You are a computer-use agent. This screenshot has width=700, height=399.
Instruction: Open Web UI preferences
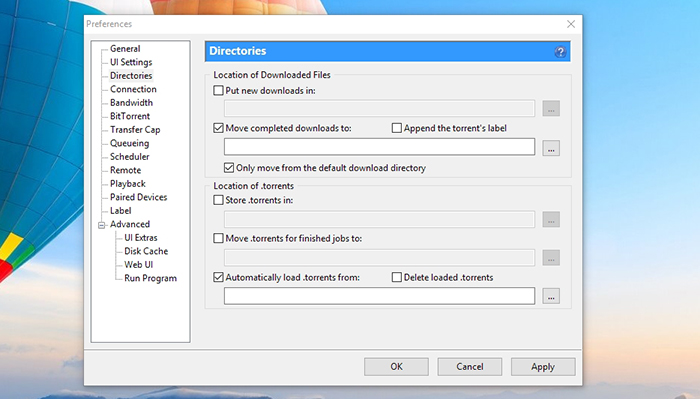pyautogui.click(x=138, y=265)
